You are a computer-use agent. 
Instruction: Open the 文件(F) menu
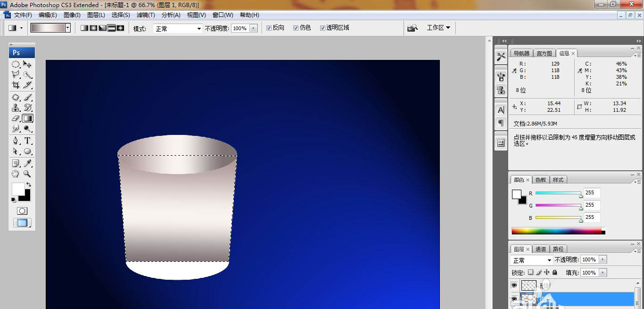[23, 15]
